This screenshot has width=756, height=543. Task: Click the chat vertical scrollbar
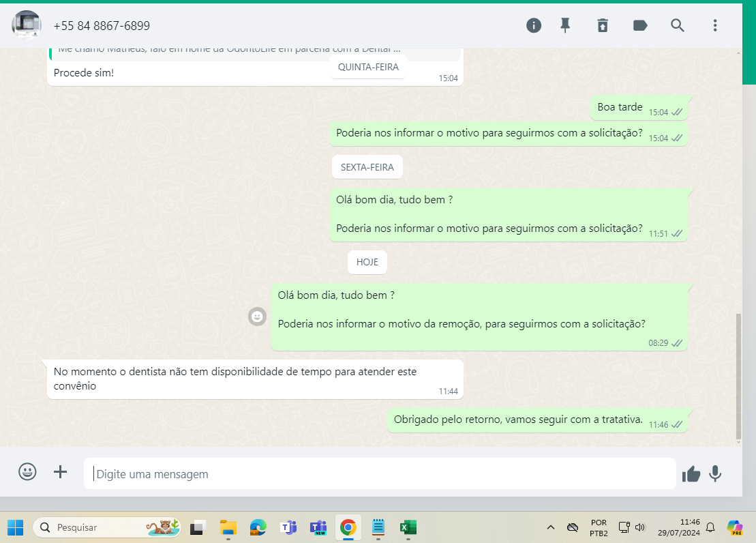(x=738, y=375)
